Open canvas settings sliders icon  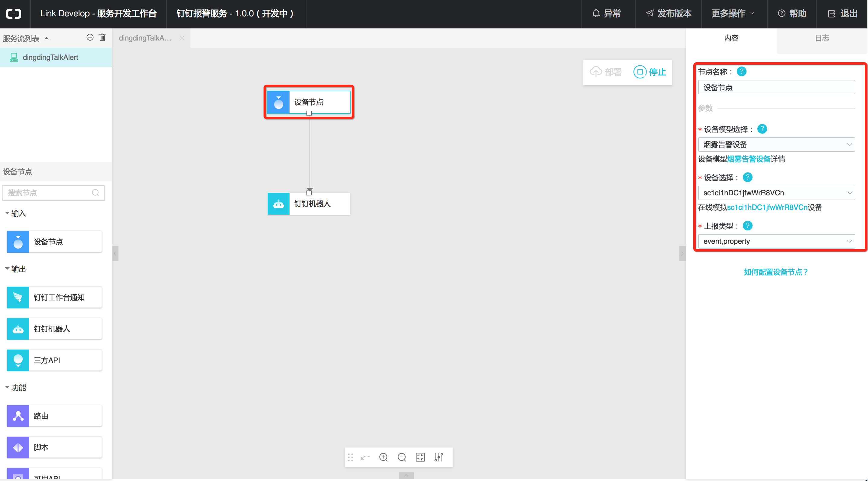(438, 457)
